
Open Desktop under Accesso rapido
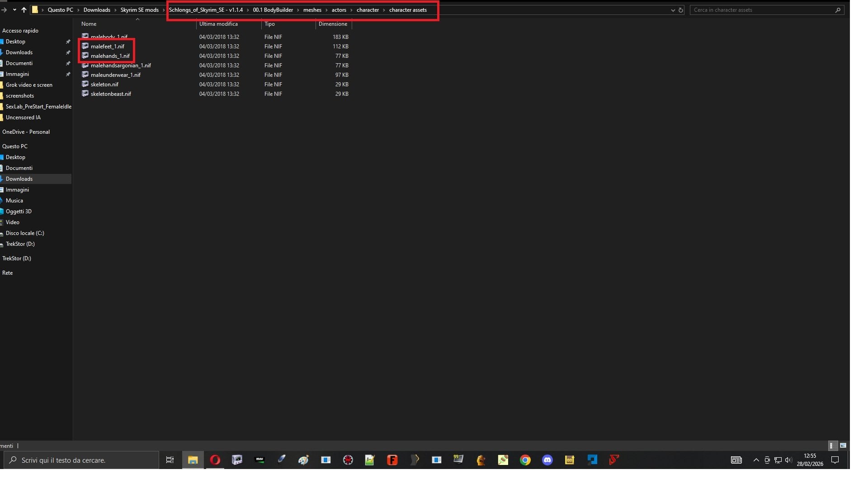[15, 42]
